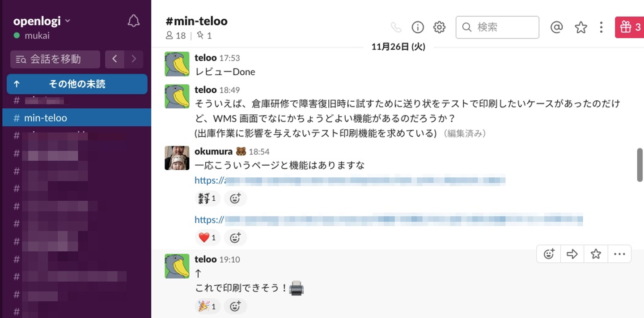Click the message list scrollbar thumb
The height and width of the screenshot is (318, 644).
[x=640, y=164]
